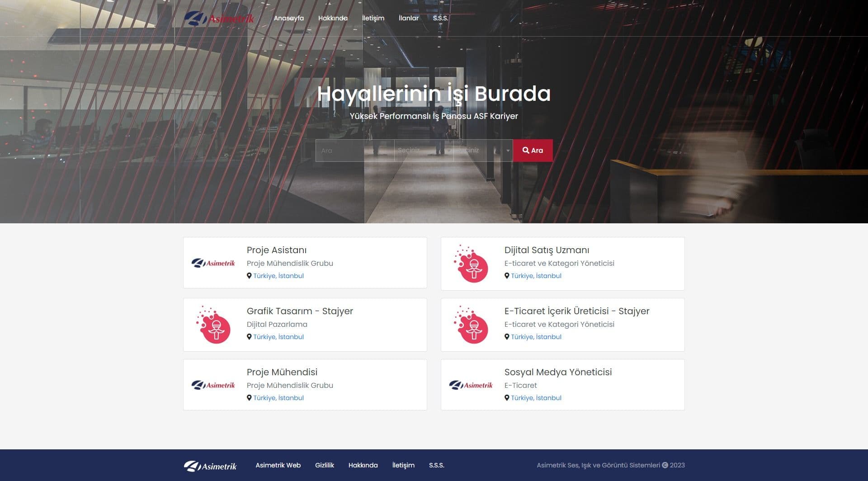
Task: Open the Gizlilik link in the footer
Action: 324,465
